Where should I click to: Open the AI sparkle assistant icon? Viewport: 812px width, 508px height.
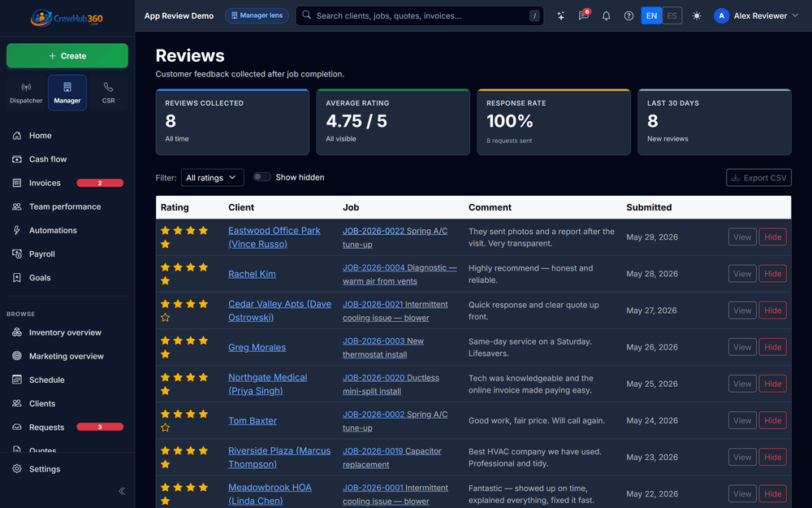pos(561,16)
